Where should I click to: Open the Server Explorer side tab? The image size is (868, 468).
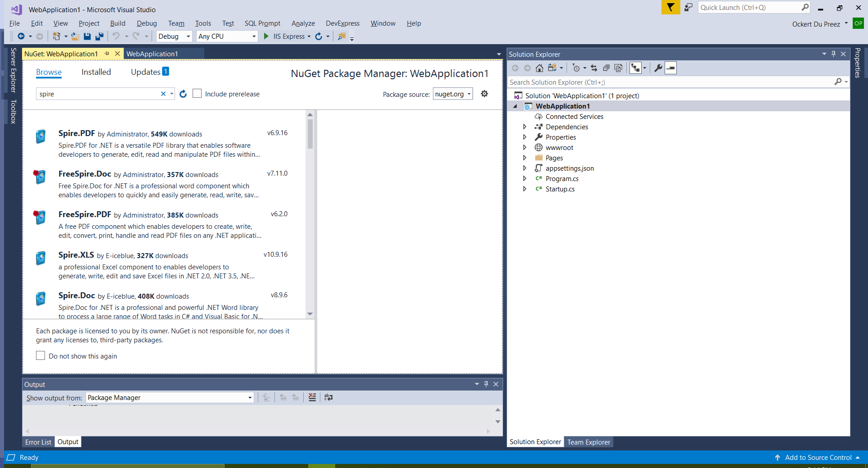point(13,70)
